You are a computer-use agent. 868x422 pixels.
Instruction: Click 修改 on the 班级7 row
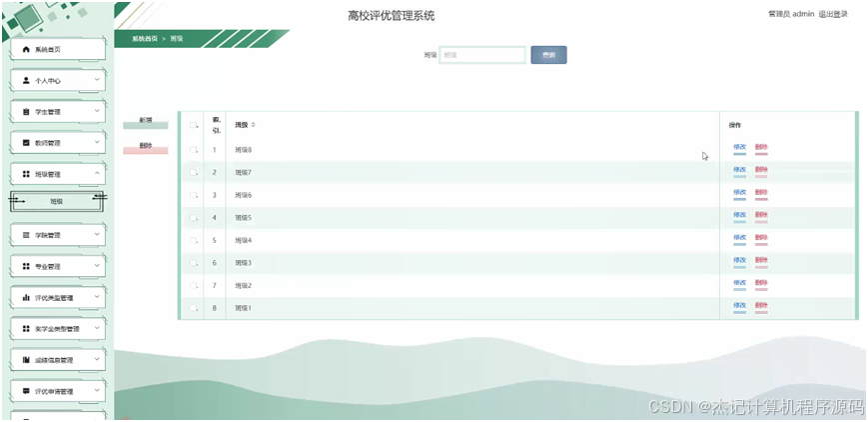pos(739,170)
